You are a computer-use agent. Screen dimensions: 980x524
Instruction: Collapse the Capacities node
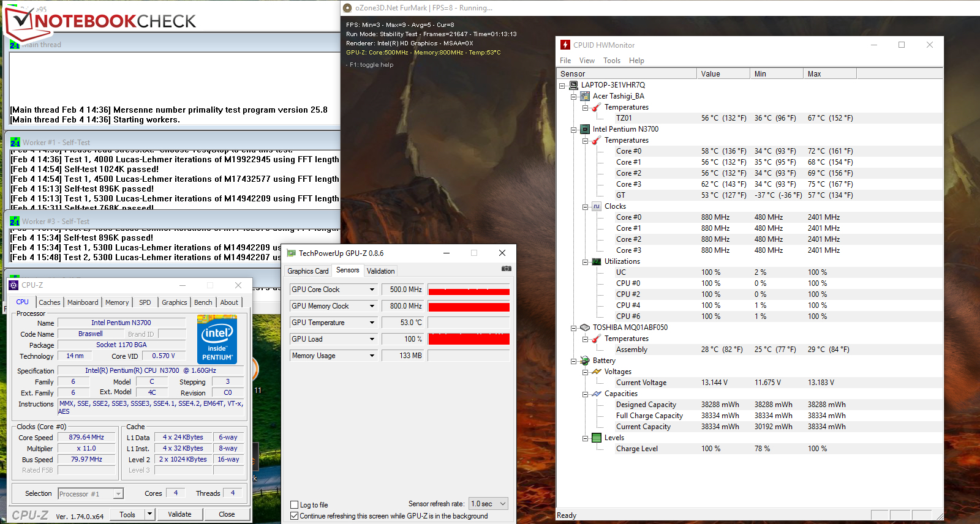586,394
